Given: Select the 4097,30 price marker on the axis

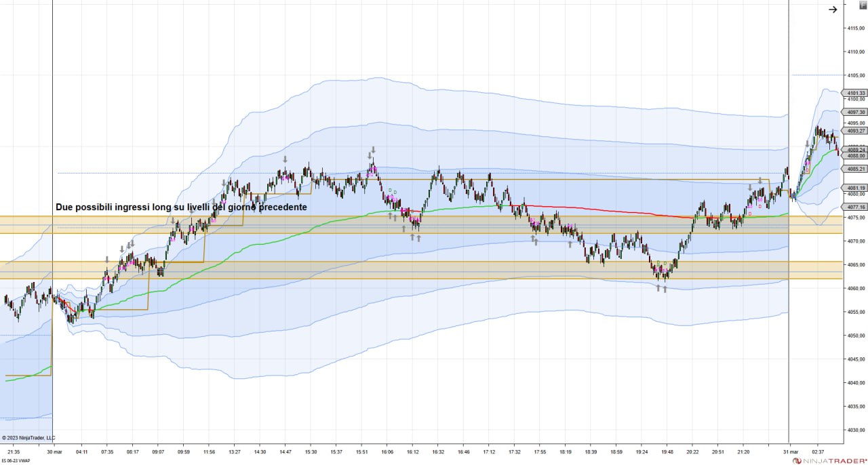Looking at the screenshot, I should (x=855, y=112).
